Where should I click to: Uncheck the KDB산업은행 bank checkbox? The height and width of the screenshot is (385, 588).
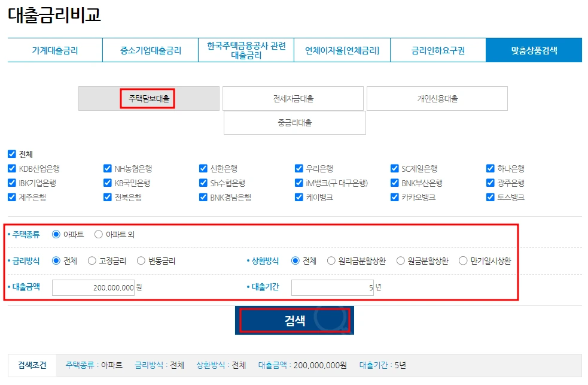click(x=11, y=168)
